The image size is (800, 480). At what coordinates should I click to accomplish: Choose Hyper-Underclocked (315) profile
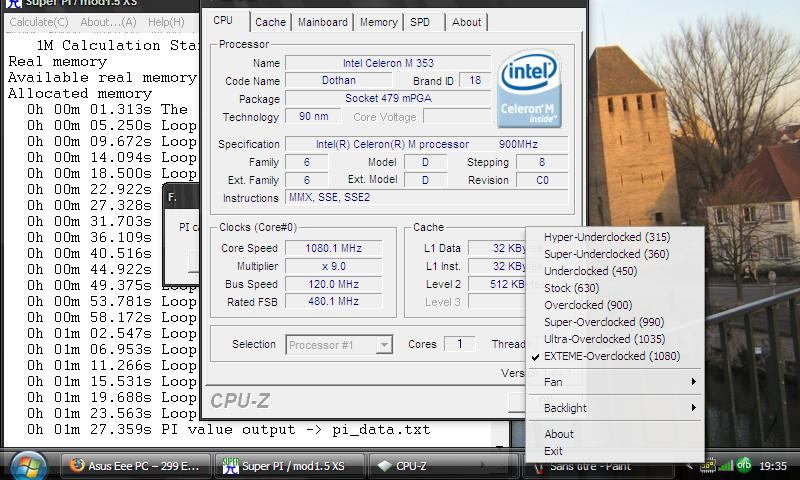614,237
